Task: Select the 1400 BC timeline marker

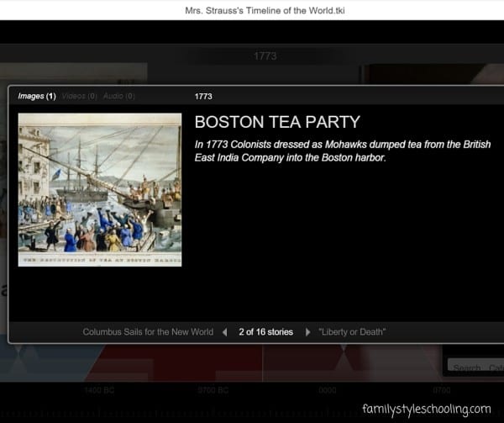Action: coord(99,391)
